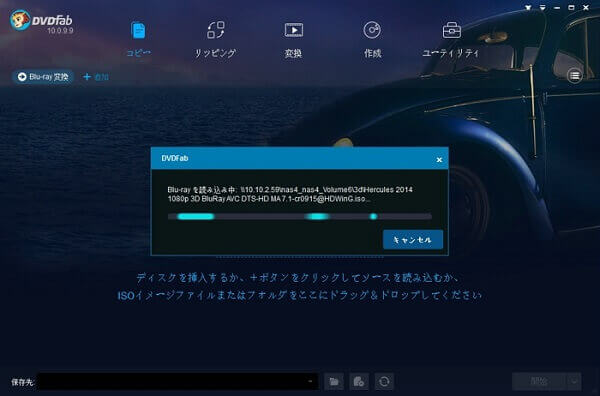Click the DVDFab logo icon
Image resolution: width=600 pixels, height=396 pixels.
click(20, 20)
